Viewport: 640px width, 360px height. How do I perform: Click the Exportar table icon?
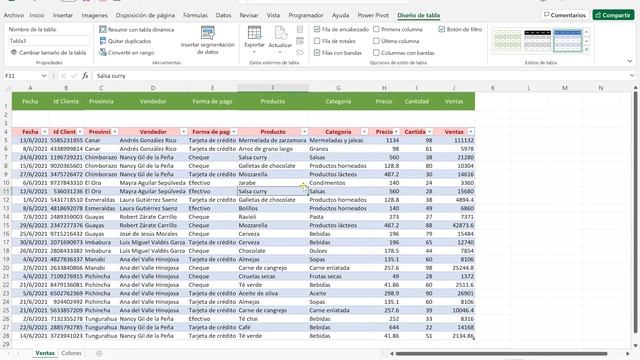254,33
